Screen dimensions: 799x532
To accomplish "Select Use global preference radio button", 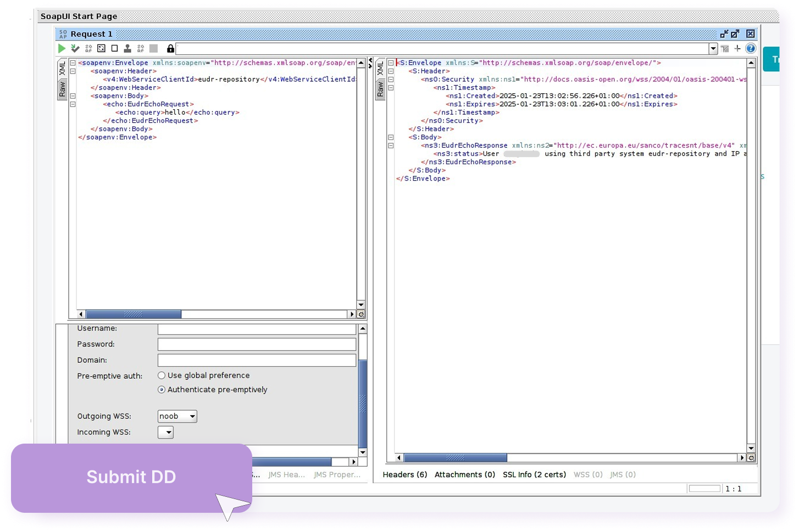I will (x=162, y=376).
